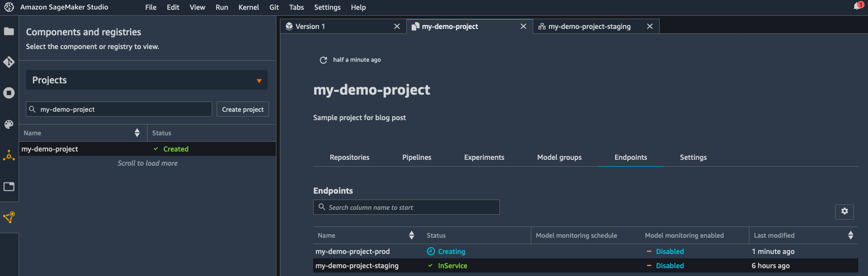Click Model monitoring enabled column header
The height and width of the screenshot is (276, 868).
click(x=684, y=235)
